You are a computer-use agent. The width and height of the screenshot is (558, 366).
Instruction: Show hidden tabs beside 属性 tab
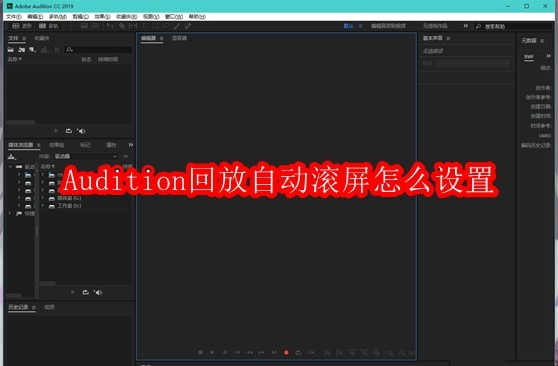131,145
